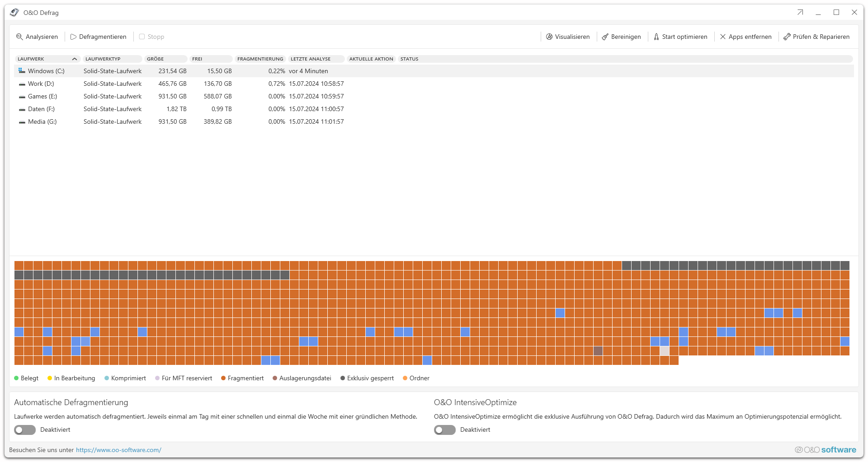Click the 231,54 GB size value
The width and height of the screenshot is (868, 462).
(172, 71)
